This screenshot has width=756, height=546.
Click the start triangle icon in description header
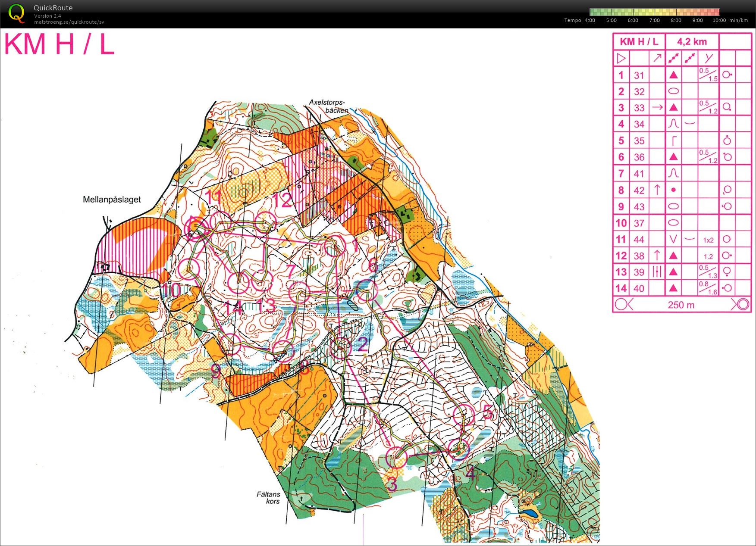coord(621,58)
